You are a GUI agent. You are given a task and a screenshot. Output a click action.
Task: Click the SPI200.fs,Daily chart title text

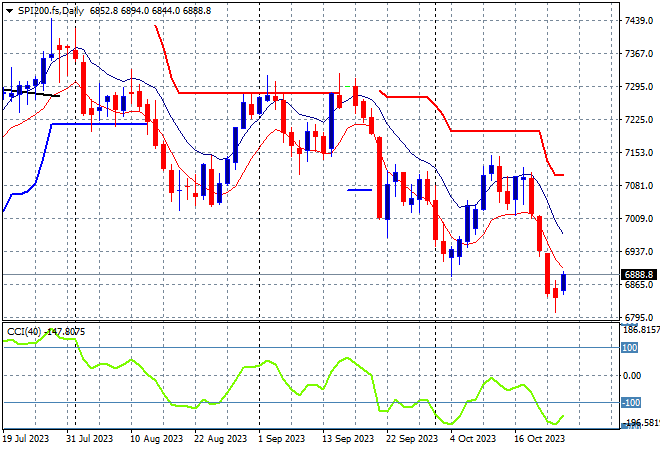pos(51,11)
